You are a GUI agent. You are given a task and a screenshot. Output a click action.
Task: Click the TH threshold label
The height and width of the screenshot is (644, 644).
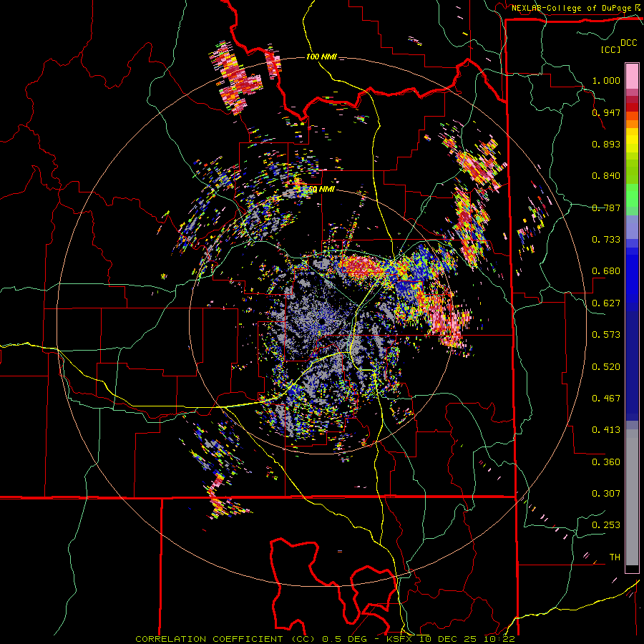pyautogui.click(x=615, y=557)
